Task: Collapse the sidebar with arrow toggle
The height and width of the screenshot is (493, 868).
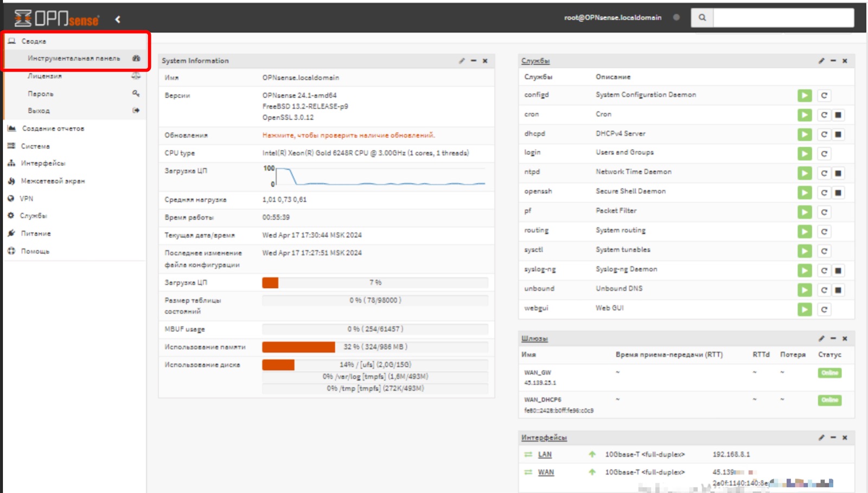Action: coord(118,20)
